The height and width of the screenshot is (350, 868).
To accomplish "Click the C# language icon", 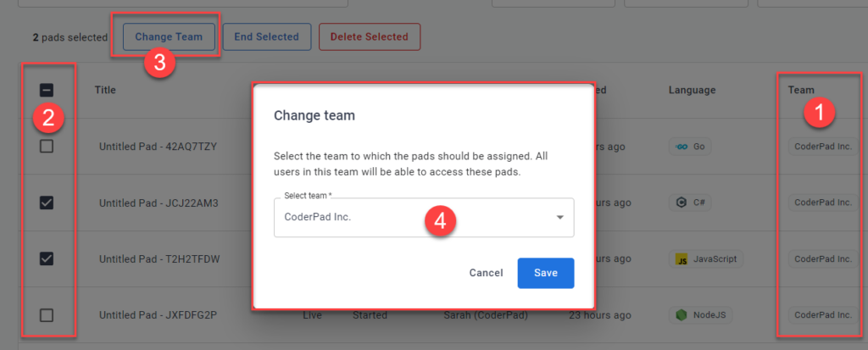I will coord(682,203).
